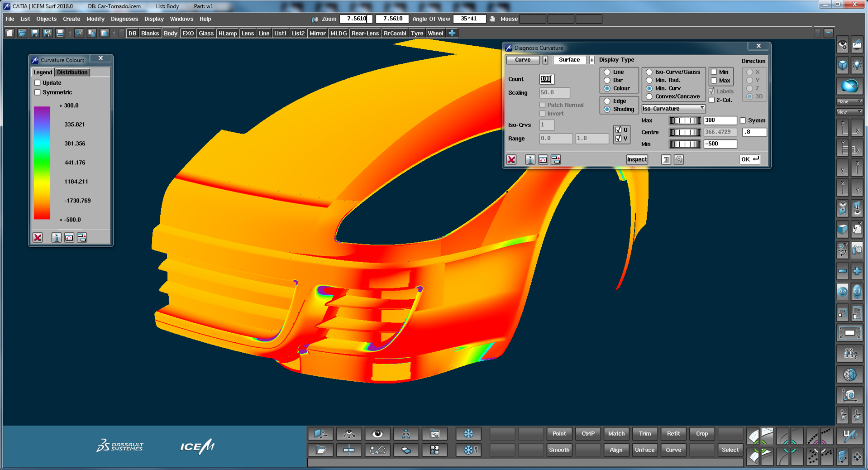Viewport: 868px width, 470px height.
Task: Click the scissors cut icon
Action: (79, 33)
